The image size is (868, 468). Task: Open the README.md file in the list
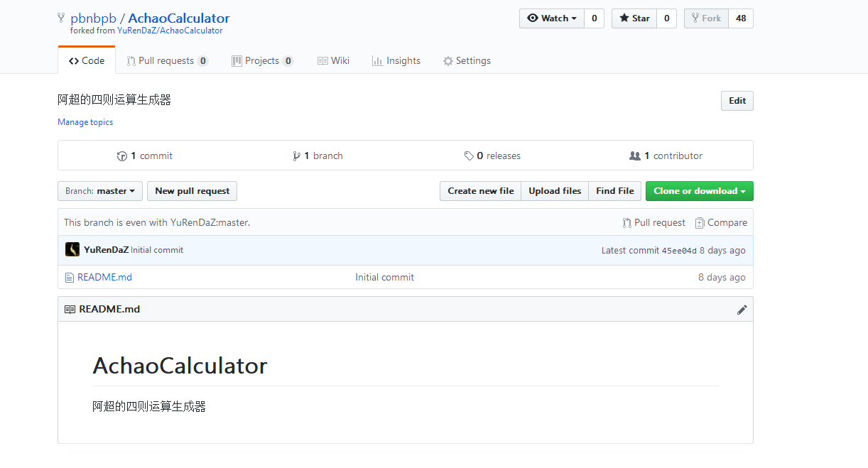tap(104, 277)
